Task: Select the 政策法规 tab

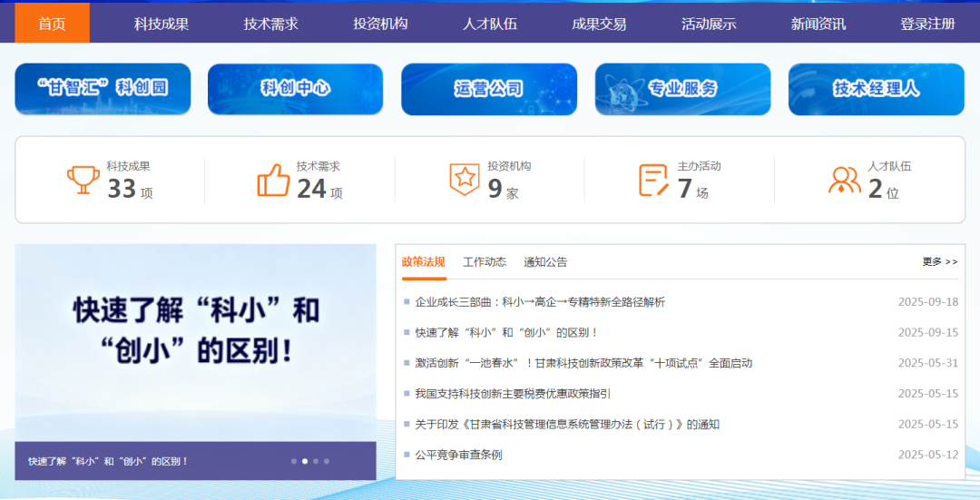Action: pos(424,262)
